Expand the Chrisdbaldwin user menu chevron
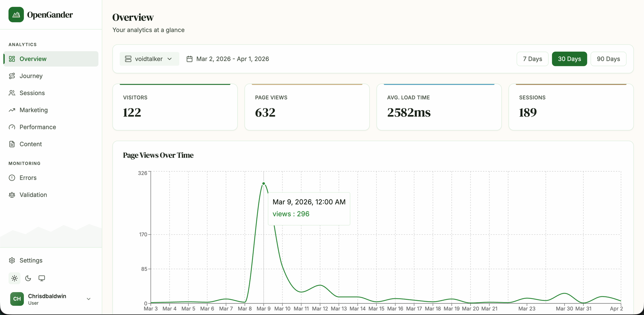Screen dimensions: 644x315 pyautogui.click(x=89, y=299)
